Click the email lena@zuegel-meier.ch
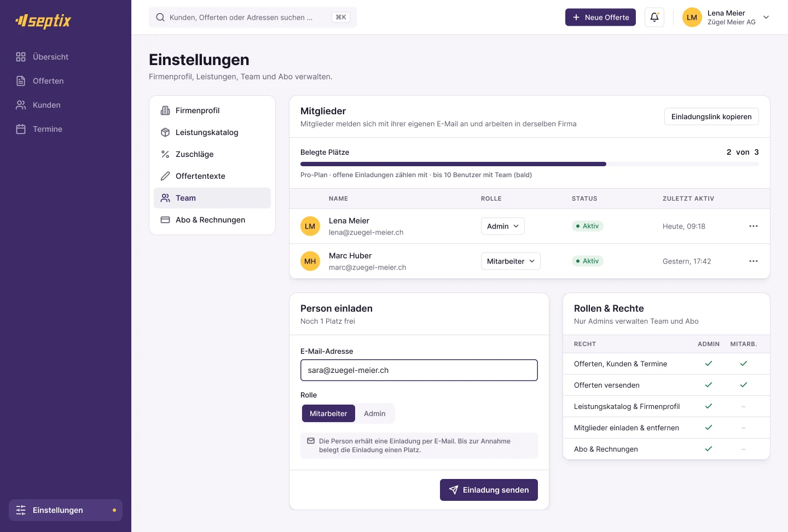The image size is (788, 532). click(366, 232)
